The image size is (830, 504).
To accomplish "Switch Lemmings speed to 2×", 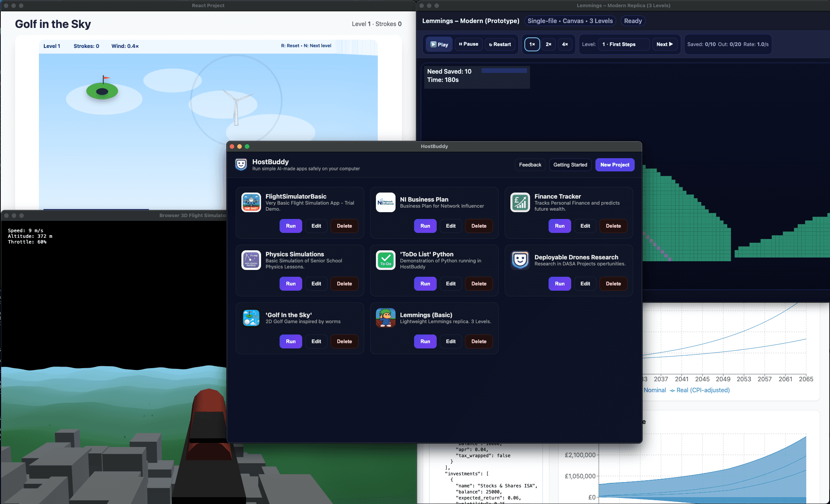I will click(549, 44).
